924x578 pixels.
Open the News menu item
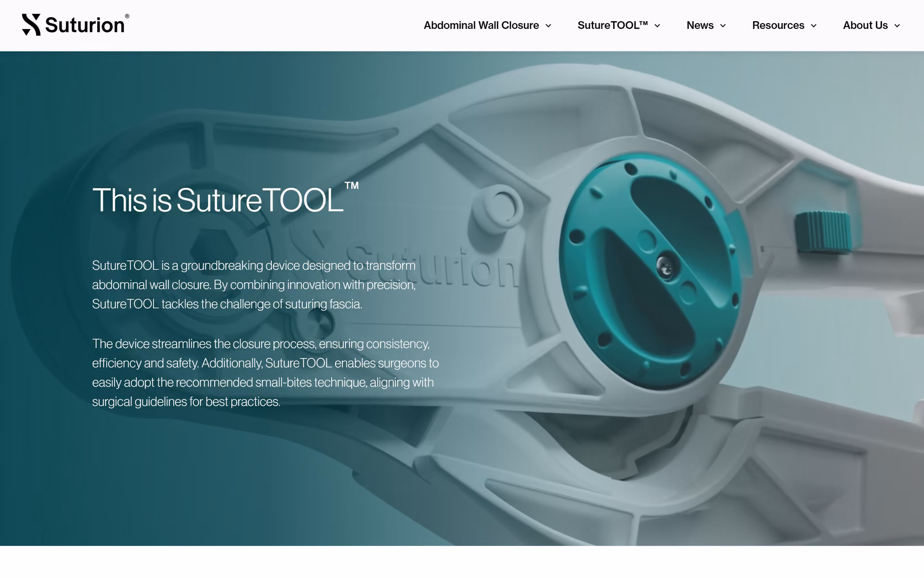(700, 26)
